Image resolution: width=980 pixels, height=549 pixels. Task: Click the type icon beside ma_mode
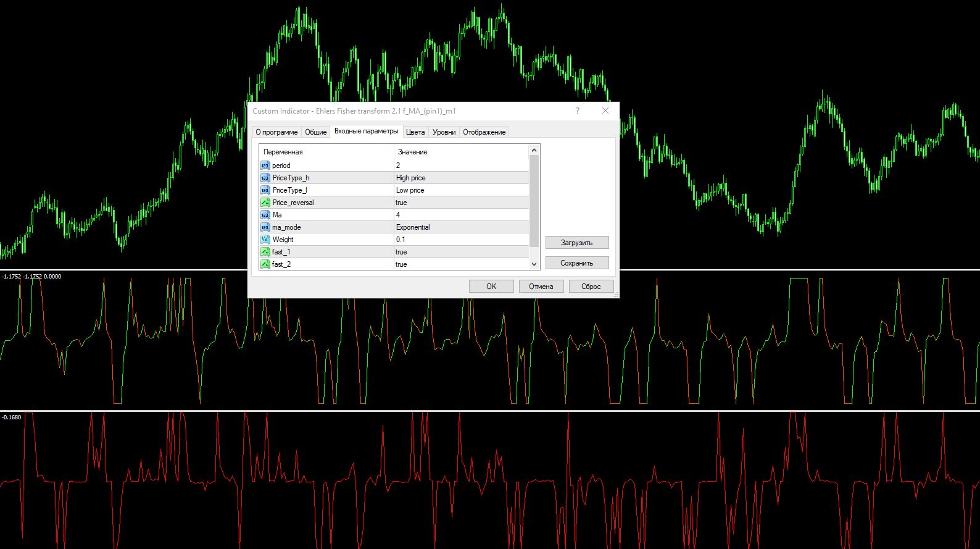coord(265,227)
